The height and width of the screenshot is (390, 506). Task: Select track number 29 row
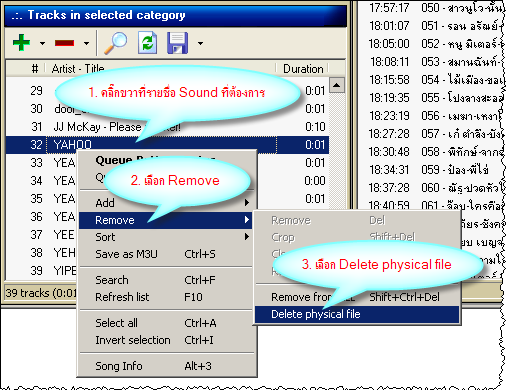click(x=167, y=91)
